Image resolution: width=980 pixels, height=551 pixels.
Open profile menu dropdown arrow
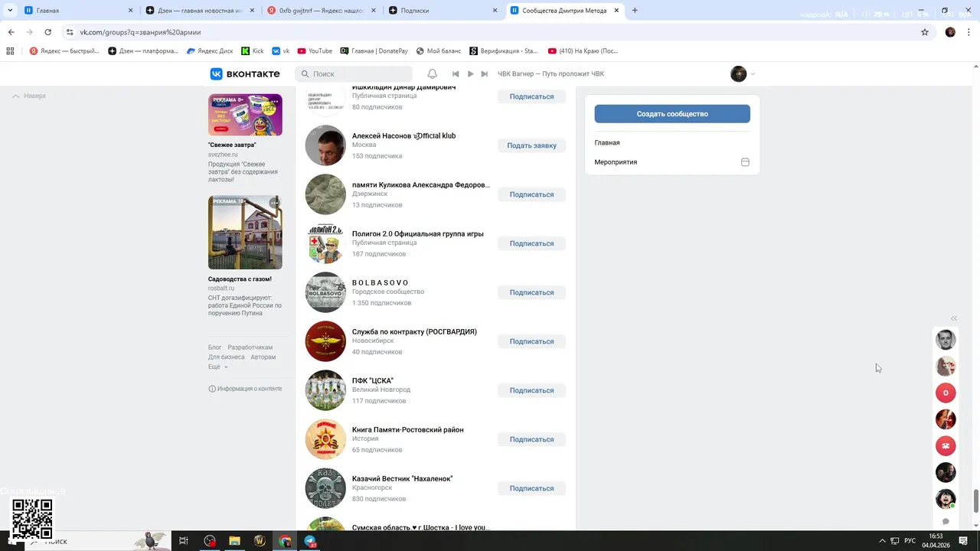point(753,74)
